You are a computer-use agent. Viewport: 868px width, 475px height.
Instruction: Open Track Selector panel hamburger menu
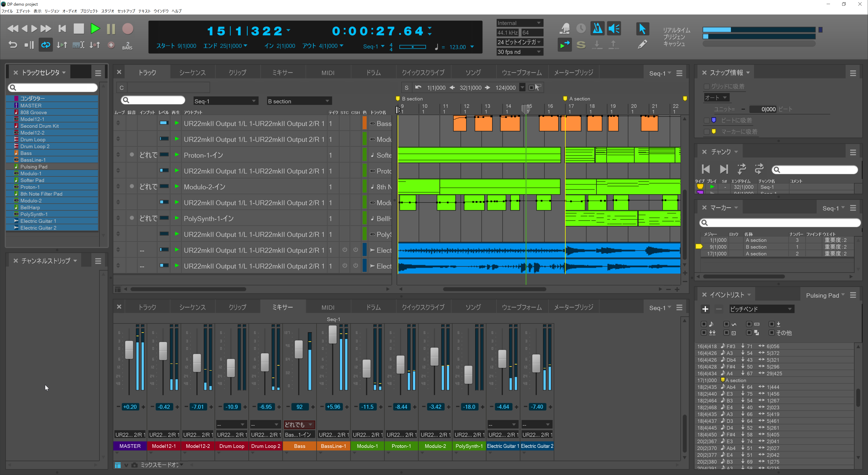tap(98, 73)
